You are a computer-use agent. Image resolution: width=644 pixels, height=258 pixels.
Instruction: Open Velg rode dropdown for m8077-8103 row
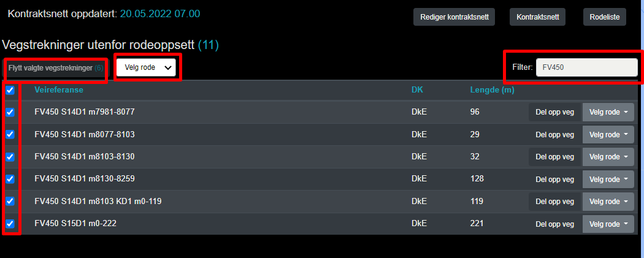[x=608, y=135]
